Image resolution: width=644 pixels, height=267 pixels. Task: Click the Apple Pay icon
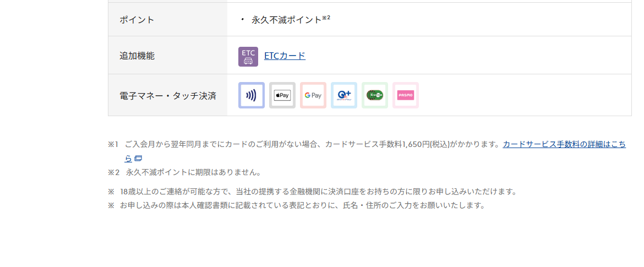pyautogui.click(x=282, y=95)
